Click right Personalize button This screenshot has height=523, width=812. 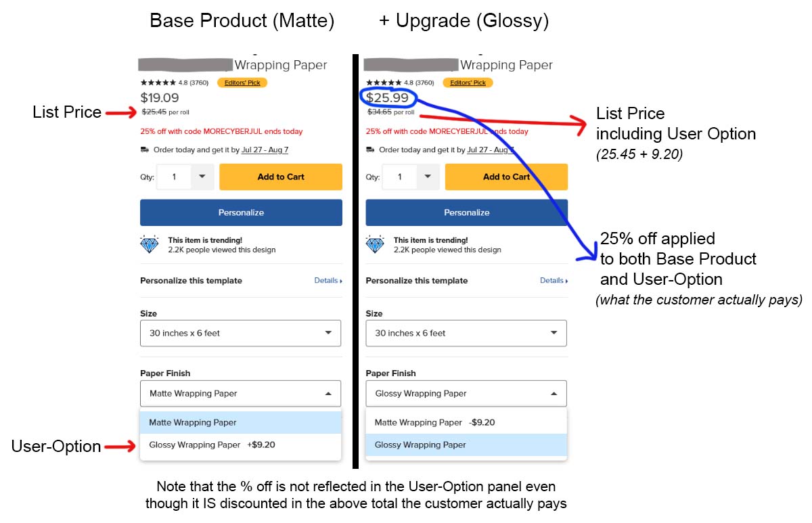[466, 212]
